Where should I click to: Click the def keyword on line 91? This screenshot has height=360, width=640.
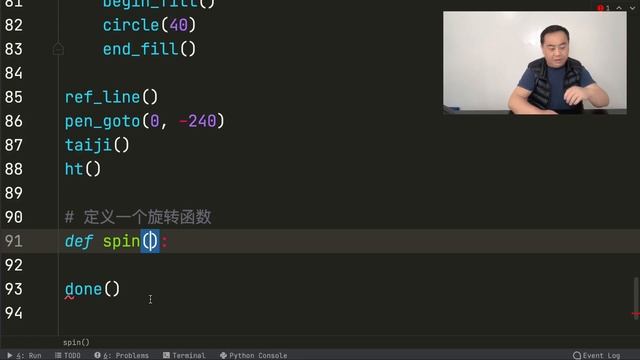point(79,241)
